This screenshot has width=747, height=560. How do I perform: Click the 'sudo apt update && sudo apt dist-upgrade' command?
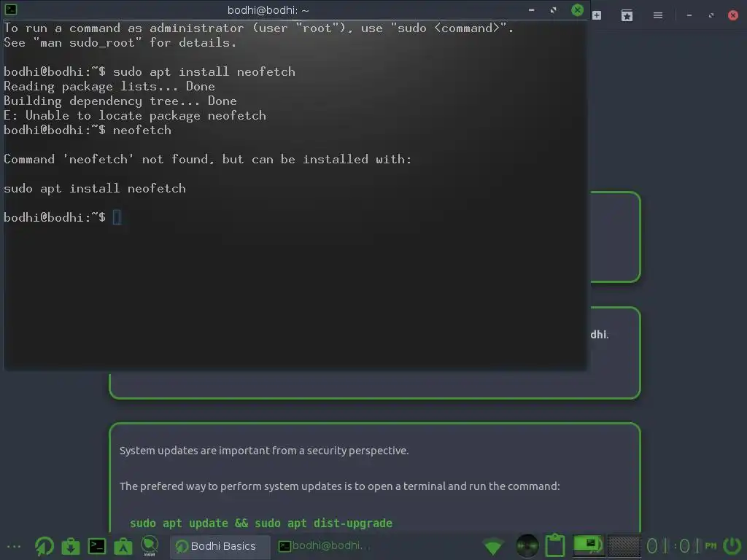(x=261, y=523)
